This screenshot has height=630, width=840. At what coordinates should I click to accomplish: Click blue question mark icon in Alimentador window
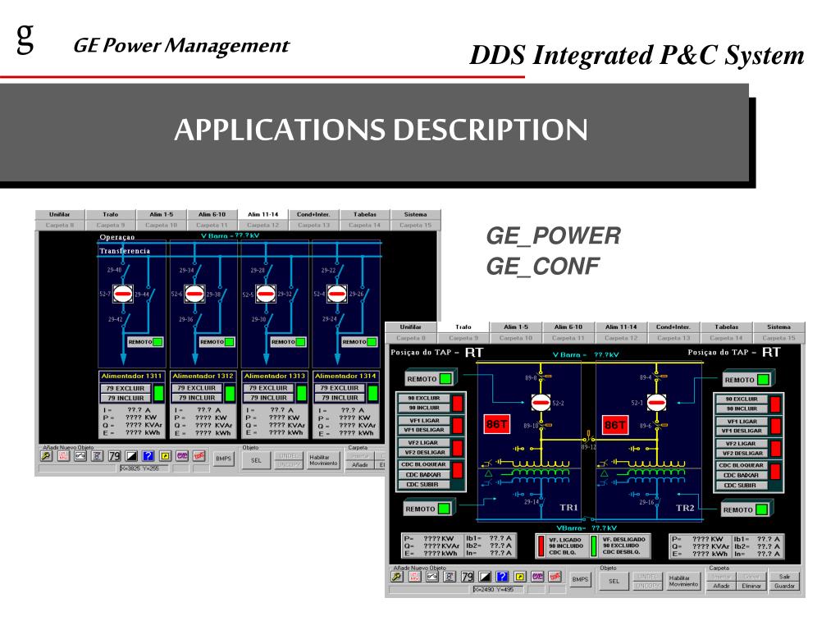(x=148, y=456)
